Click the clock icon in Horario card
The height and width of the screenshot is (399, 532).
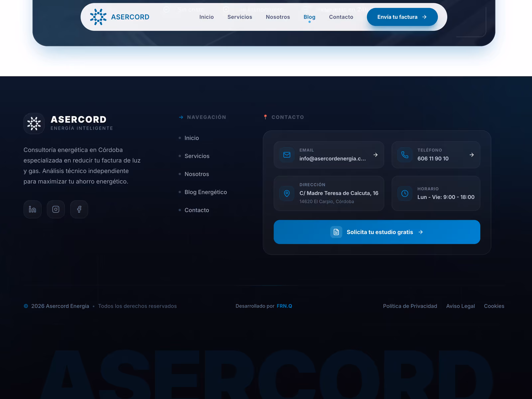[x=405, y=193]
